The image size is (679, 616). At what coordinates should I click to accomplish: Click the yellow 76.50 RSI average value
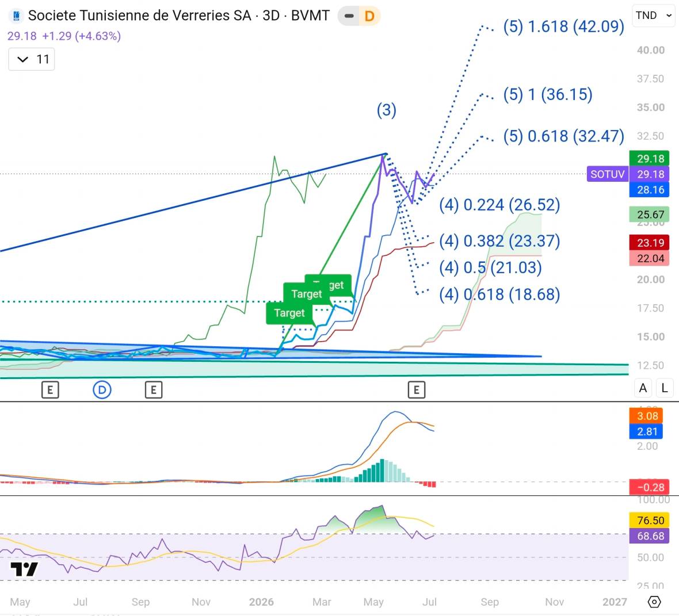pyautogui.click(x=650, y=521)
